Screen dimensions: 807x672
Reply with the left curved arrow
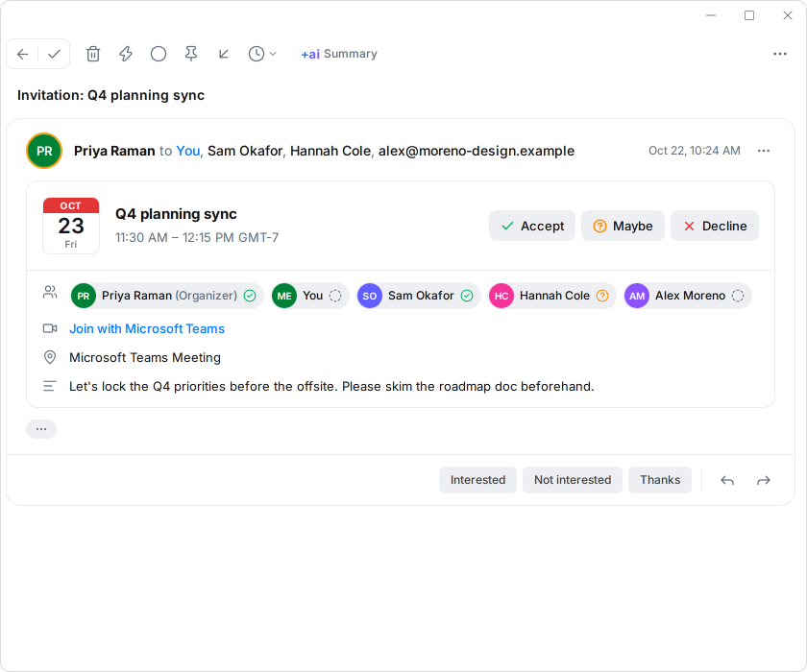pos(727,480)
